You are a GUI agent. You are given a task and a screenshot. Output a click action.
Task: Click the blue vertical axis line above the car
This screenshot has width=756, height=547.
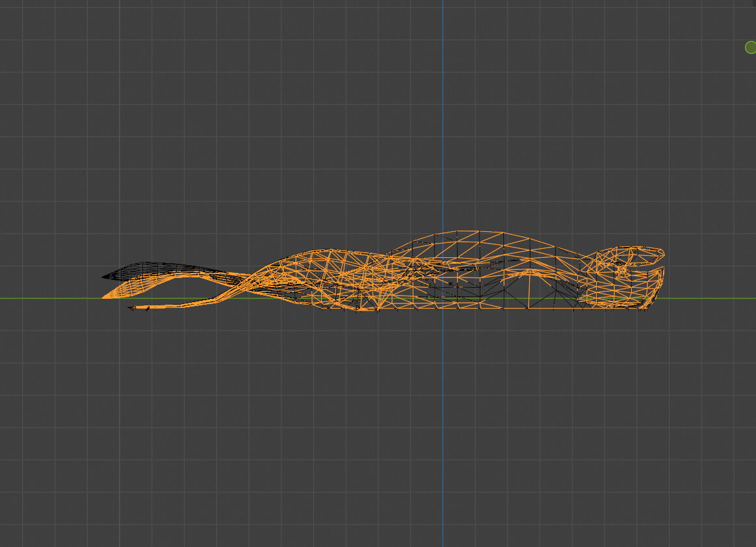coord(443,130)
